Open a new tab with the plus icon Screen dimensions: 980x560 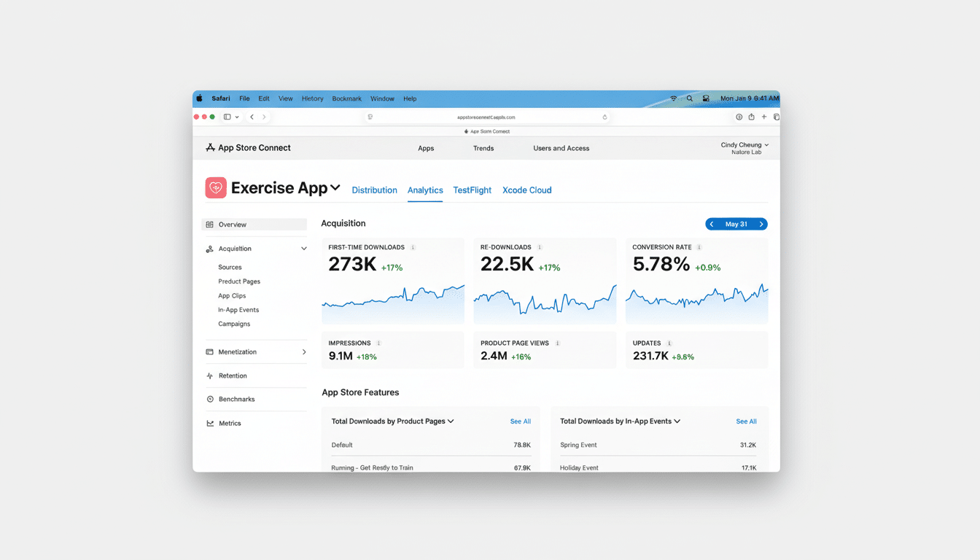tap(764, 117)
